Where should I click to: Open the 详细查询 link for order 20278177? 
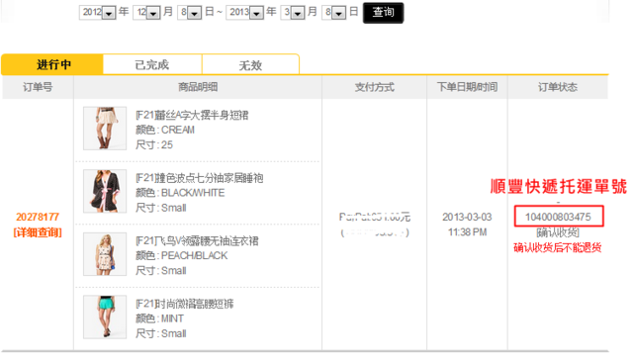[38, 232]
